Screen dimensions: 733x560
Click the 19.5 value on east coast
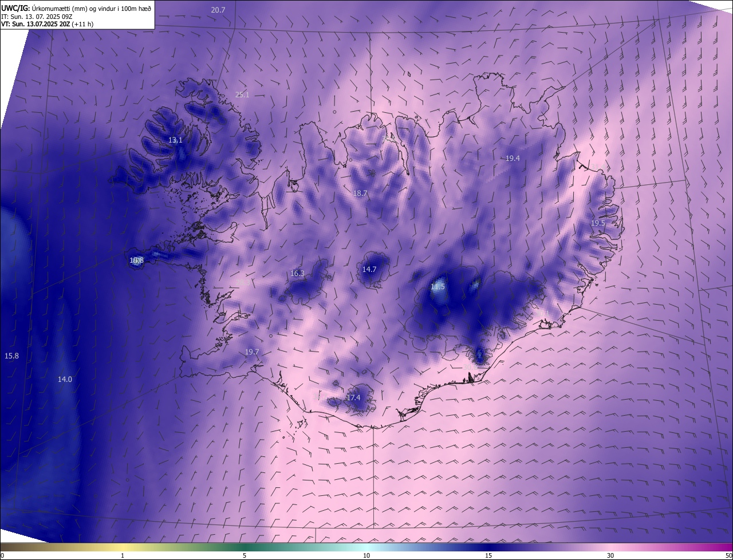598,223
